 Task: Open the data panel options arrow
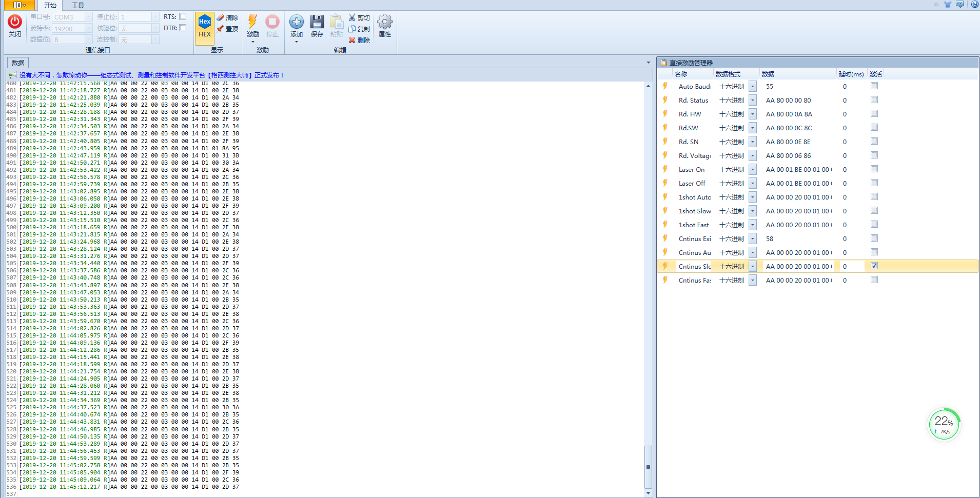click(648, 63)
